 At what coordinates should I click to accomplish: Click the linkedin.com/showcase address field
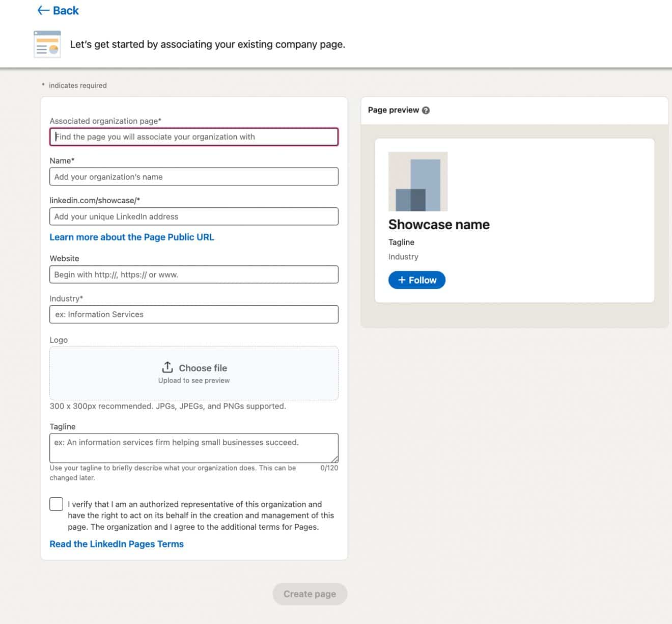point(193,216)
